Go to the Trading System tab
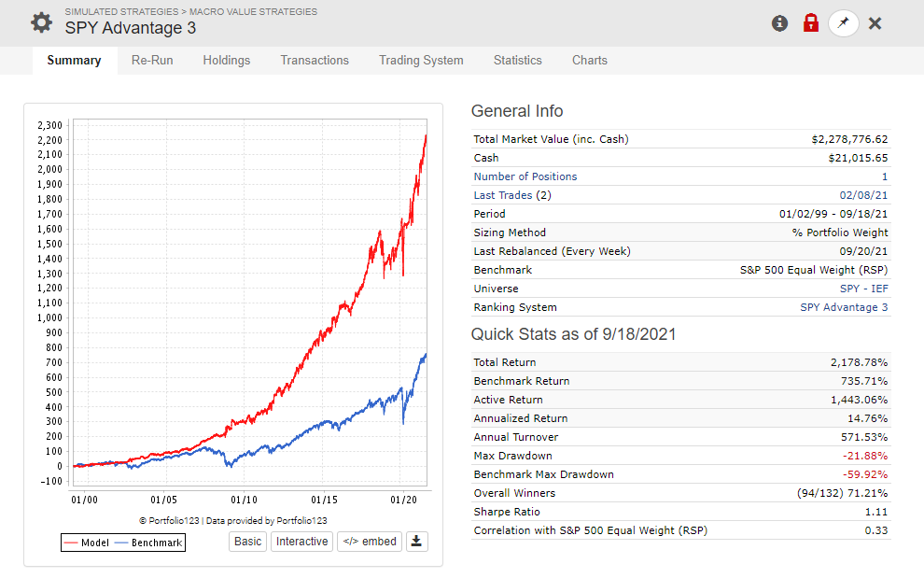 (421, 60)
